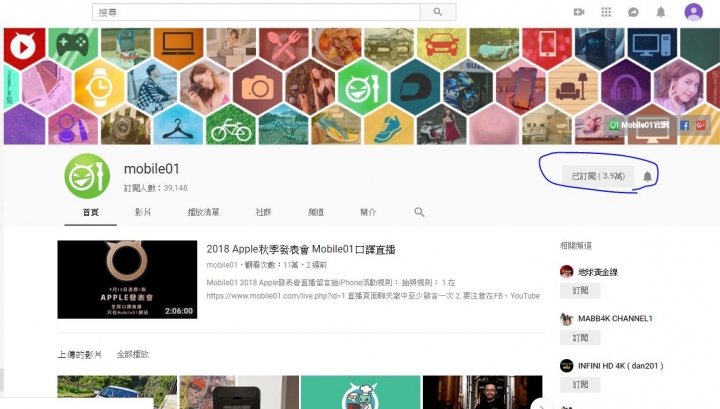Click the MABB4K CHANNEL1 avatar
720x409 pixels.
click(x=567, y=319)
